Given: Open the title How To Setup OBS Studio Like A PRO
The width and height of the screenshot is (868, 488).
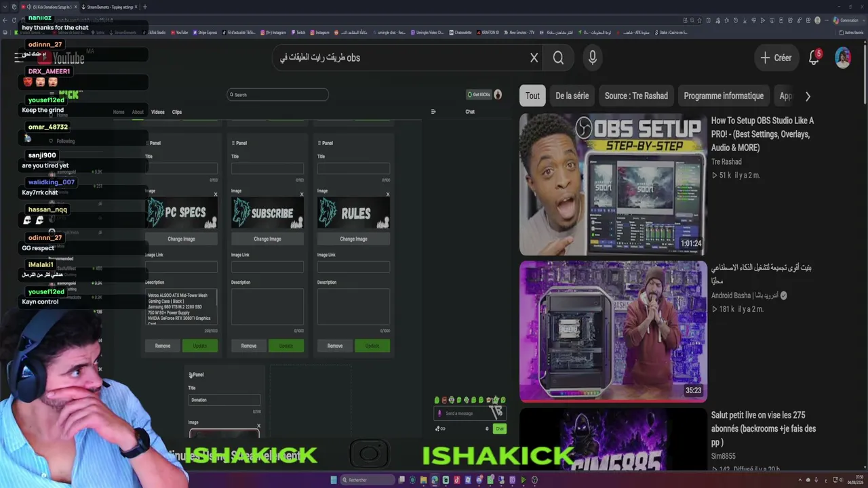Looking at the screenshot, I should [x=762, y=134].
